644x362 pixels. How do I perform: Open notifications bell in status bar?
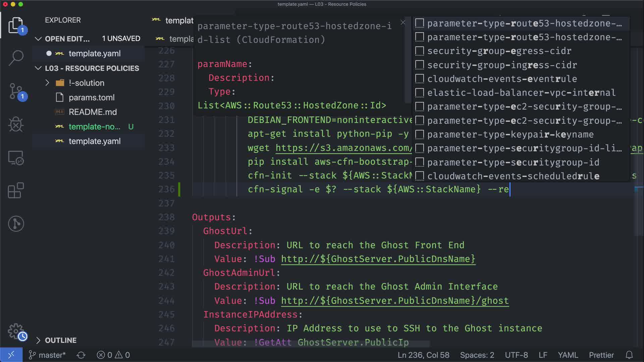click(629, 355)
